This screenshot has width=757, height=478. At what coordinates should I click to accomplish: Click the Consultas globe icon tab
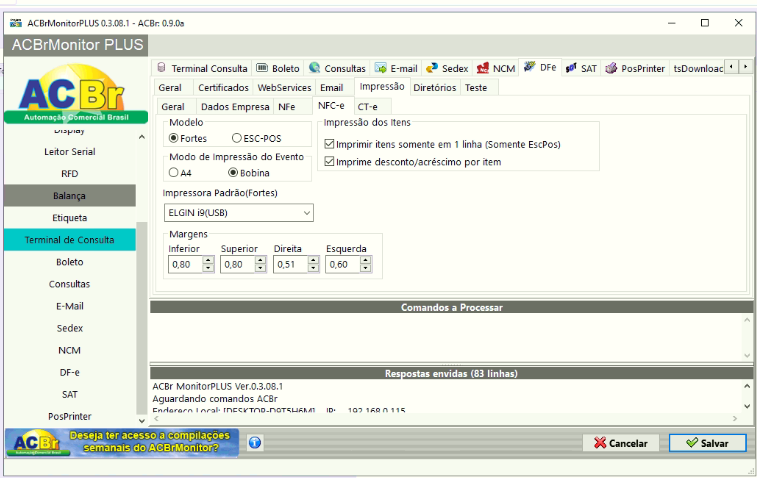click(x=315, y=68)
